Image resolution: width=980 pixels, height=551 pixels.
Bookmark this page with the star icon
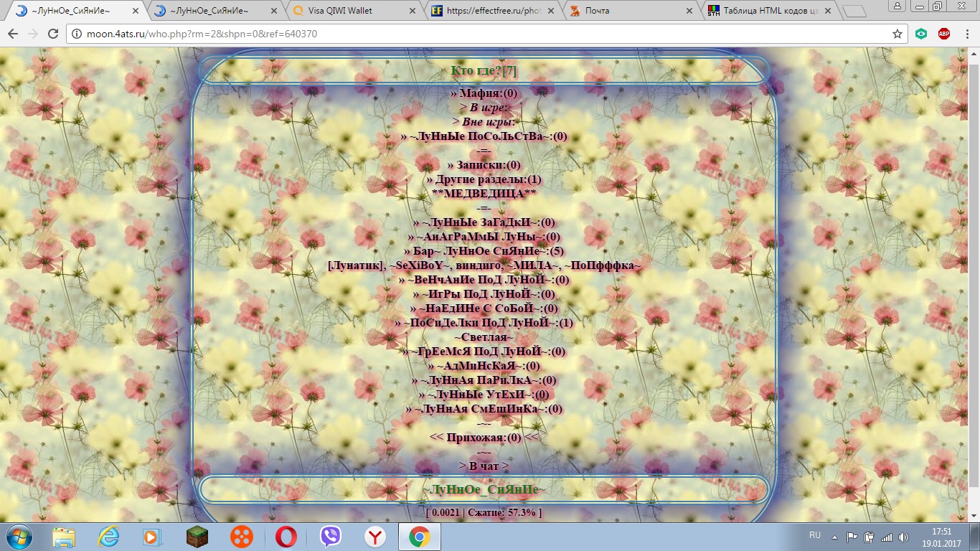tap(897, 34)
